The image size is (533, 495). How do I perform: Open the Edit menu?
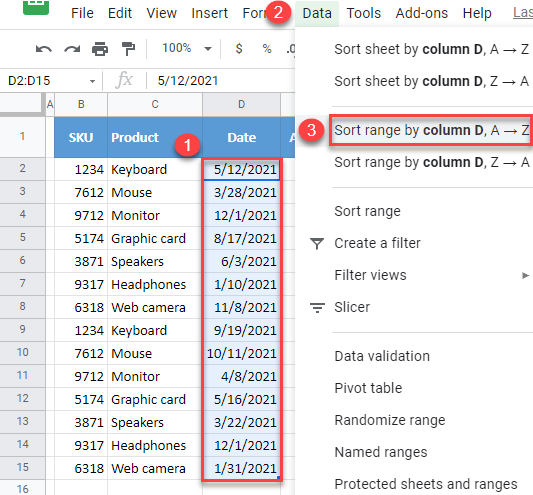120,13
